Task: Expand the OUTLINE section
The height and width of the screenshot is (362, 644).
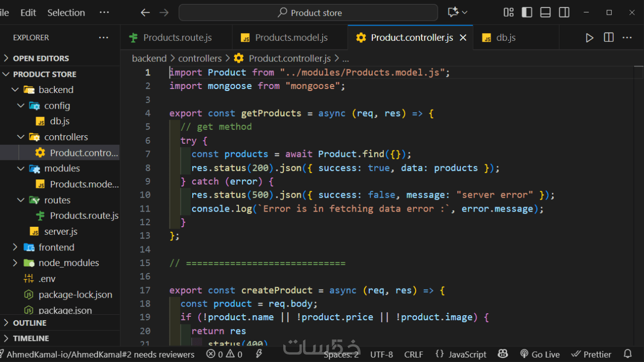Action: click(x=30, y=323)
